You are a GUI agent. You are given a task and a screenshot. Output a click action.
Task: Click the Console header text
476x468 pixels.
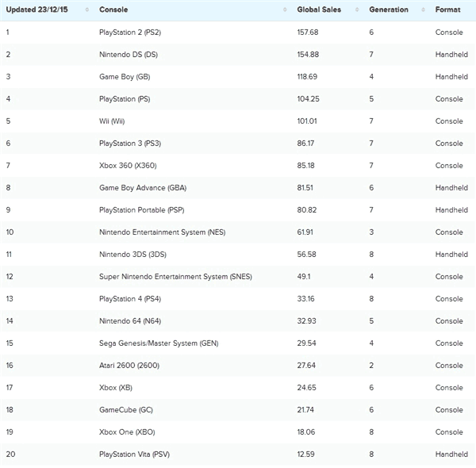113,10
